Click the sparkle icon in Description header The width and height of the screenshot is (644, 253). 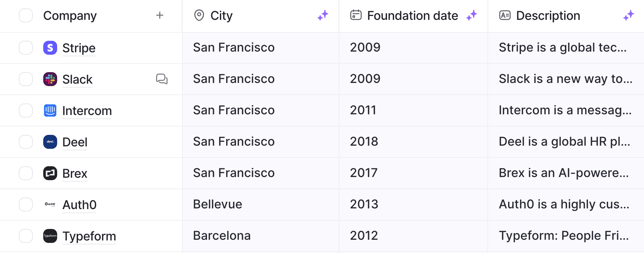[629, 15]
